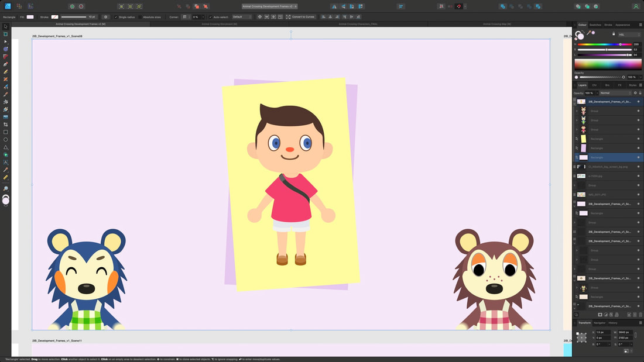Click the Add boolean operation icon
The image size is (644, 362).
(502, 6)
